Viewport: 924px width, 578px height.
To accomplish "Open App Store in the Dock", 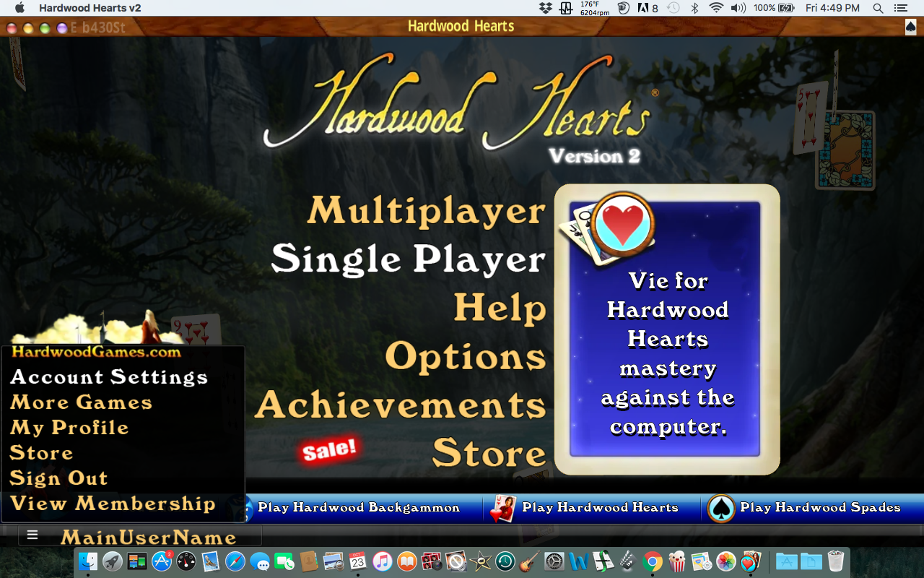I will (x=161, y=561).
